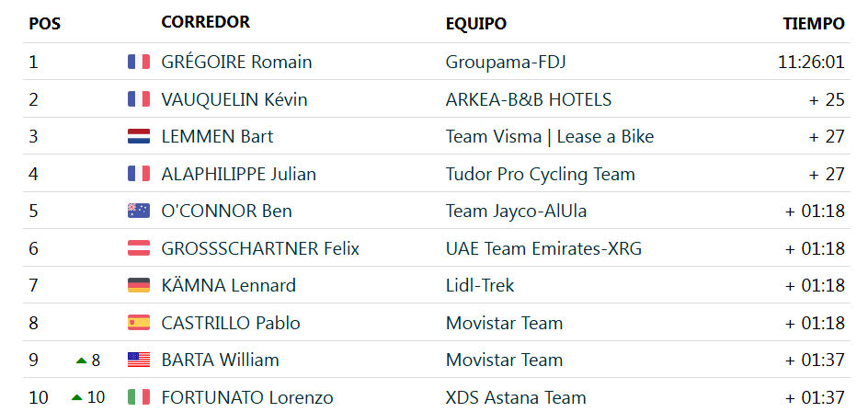868x412 pixels.
Task: Open UAE Team Emirates-XRG team link
Action: [543, 248]
